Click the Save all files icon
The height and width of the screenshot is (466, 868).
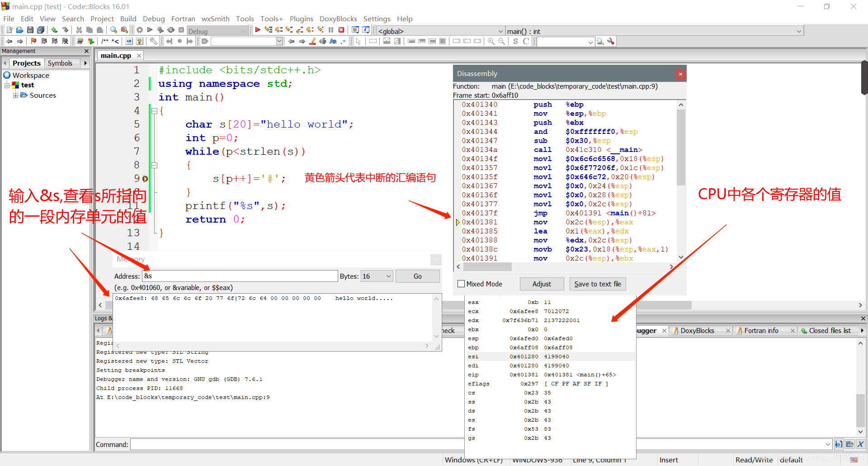(40, 30)
